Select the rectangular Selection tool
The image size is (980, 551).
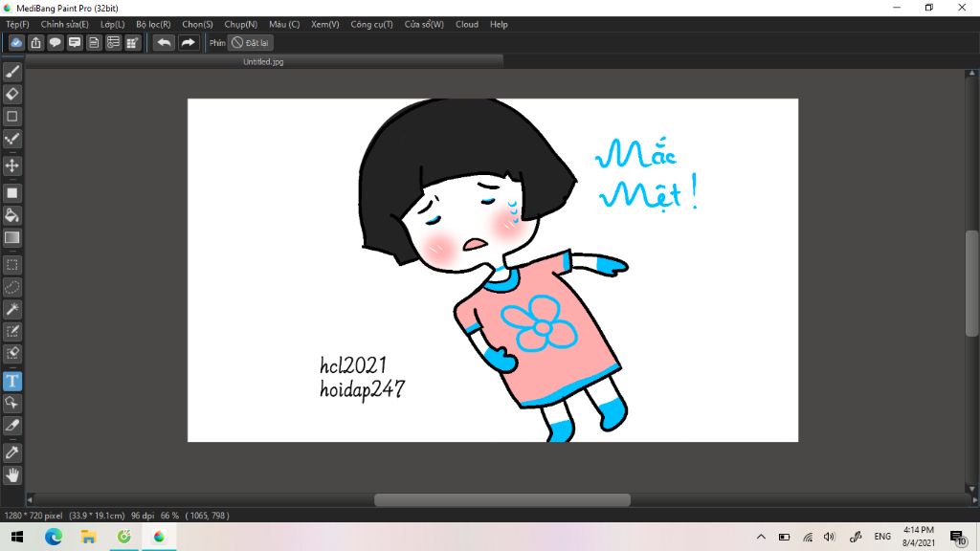[x=11, y=265]
